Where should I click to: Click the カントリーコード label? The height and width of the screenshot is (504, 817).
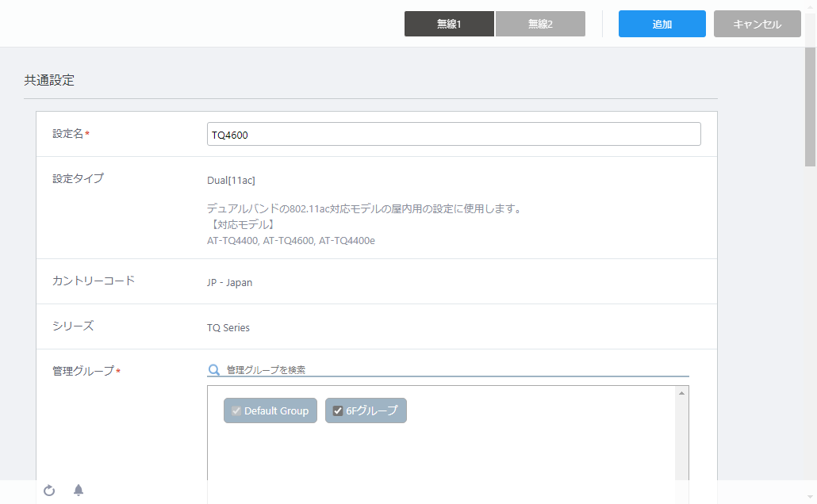(94, 281)
